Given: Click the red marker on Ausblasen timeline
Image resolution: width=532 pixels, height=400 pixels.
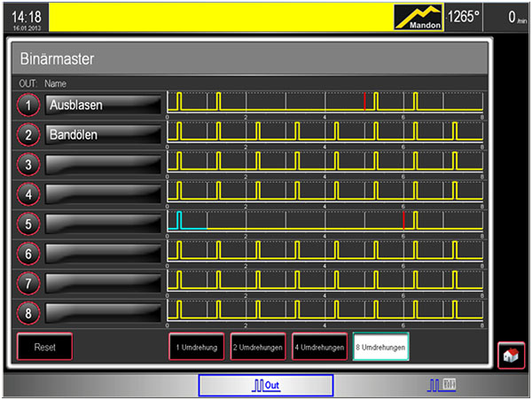Looking at the screenshot, I should pos(364,100).
